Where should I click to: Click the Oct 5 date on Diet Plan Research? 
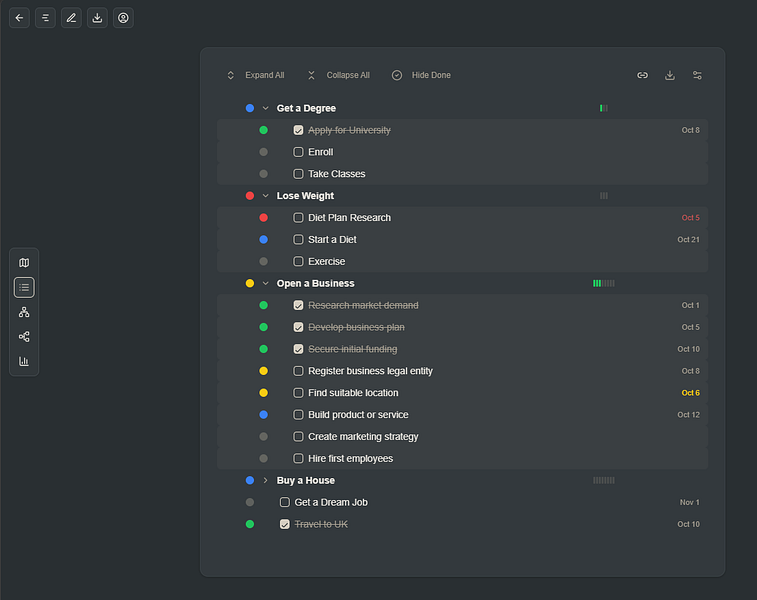click(x=690, y=218)
